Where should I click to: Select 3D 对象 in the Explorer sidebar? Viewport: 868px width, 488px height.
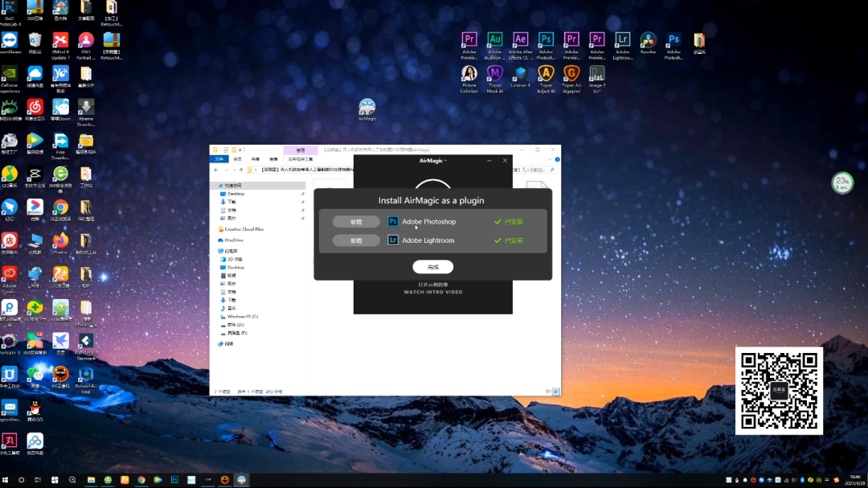click(231, 259)
